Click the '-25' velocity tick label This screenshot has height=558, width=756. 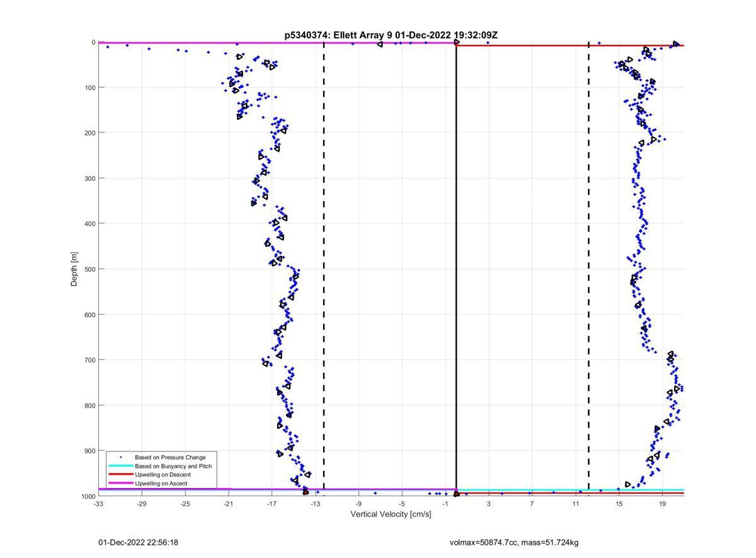point(185,504)
